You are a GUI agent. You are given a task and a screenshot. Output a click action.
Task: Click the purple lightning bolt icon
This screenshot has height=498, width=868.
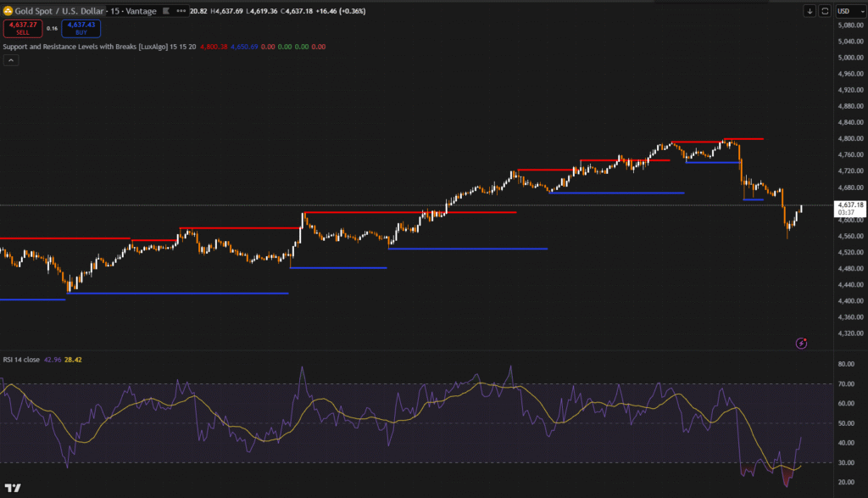[801, 344]
